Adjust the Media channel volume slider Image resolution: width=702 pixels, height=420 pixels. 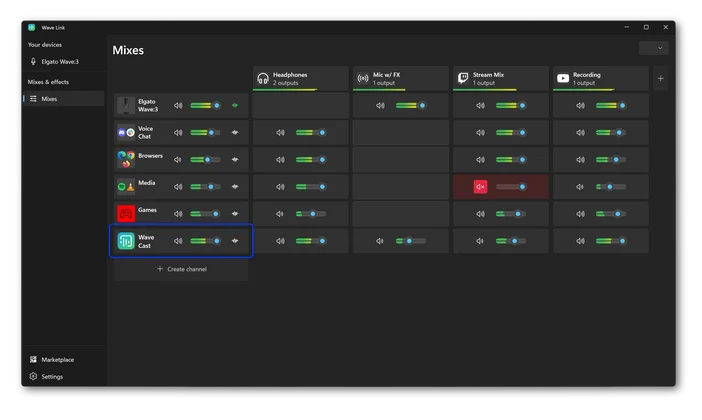pos(205,186)
